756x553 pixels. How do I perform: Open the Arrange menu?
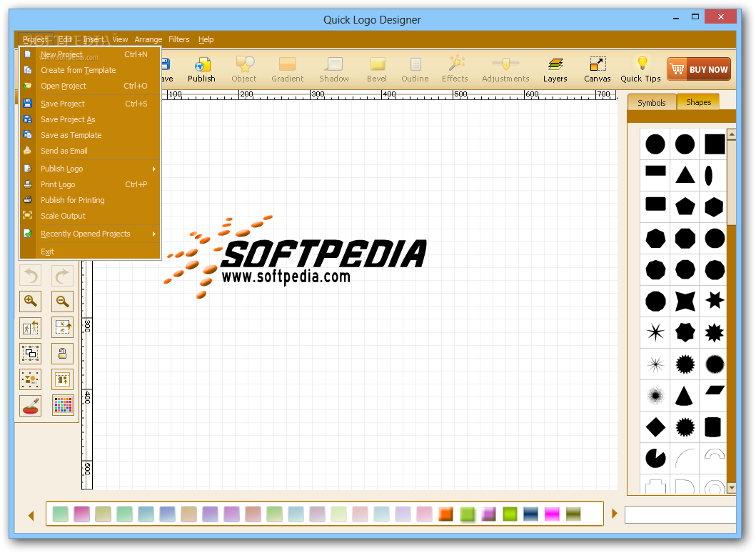point(148,39)
